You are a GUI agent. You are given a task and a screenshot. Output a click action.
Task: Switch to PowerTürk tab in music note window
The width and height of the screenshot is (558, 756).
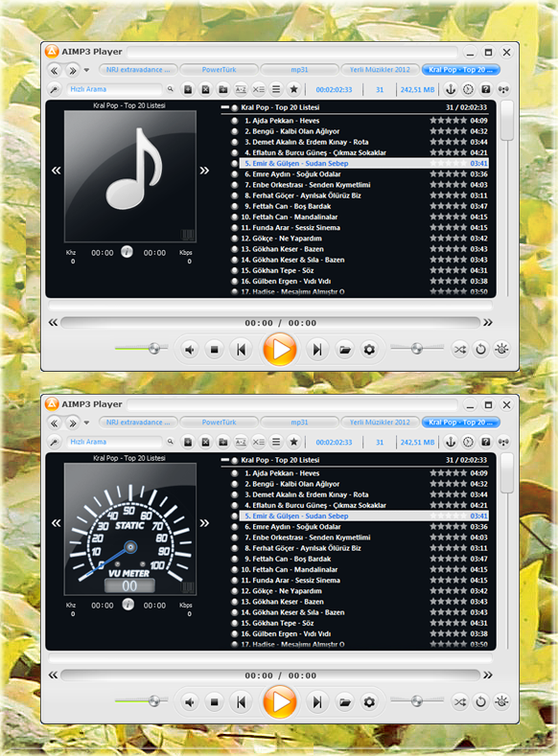point(219,70)
